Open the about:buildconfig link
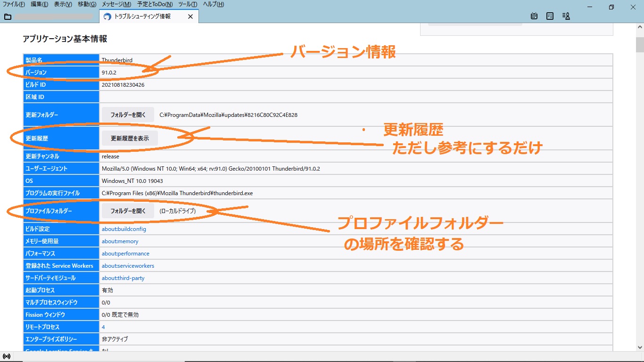This screenshot has width=644, height=362. tap(124, 229)
